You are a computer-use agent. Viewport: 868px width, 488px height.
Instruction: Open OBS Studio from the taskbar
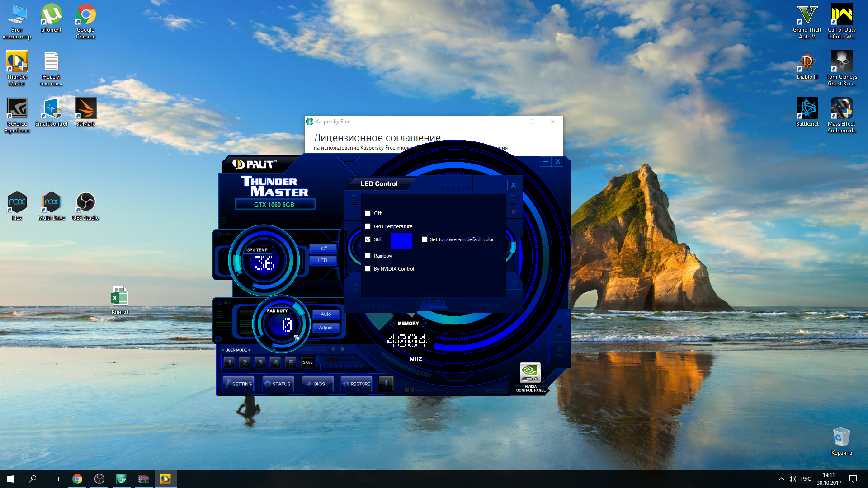click(99, 479)
